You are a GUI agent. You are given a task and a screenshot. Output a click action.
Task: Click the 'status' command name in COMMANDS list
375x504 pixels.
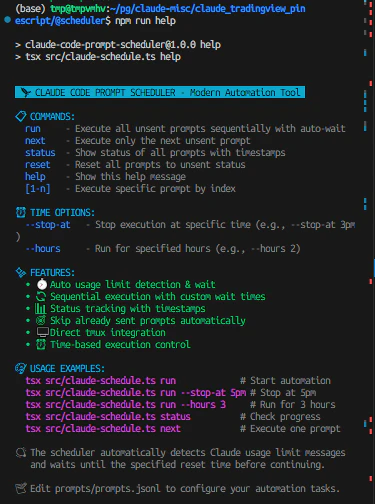point(40,153)
